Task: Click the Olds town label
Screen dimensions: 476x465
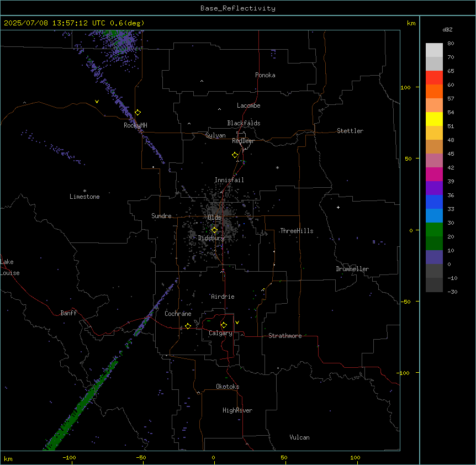Action: (214, 218)
